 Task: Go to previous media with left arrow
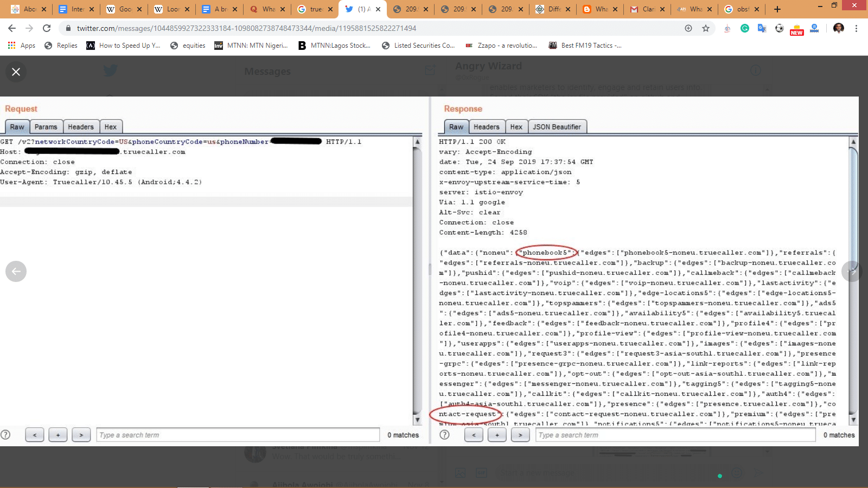click(x=16, y=271)
